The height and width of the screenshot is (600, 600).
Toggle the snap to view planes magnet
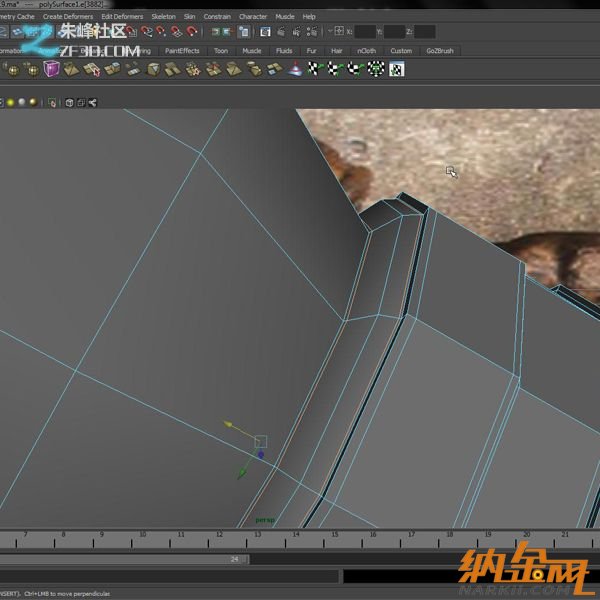[176, 31]
